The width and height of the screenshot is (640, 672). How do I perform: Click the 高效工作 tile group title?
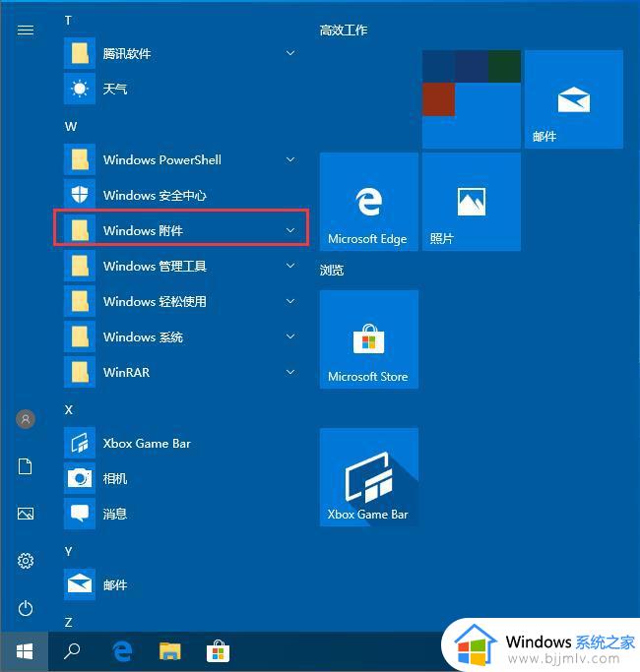(x=344, y=30)
